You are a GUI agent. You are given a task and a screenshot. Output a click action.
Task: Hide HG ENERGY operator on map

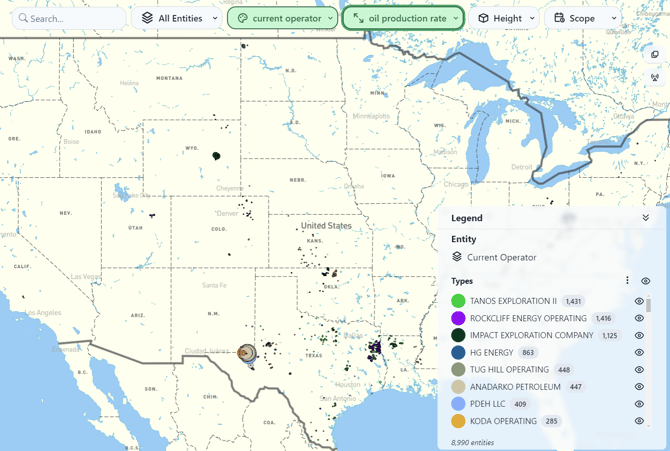[x=639, y=353]
